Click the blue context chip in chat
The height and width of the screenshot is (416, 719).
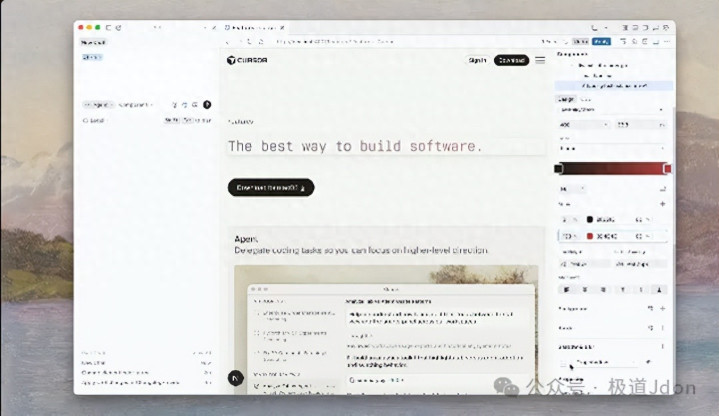point(92,57)
